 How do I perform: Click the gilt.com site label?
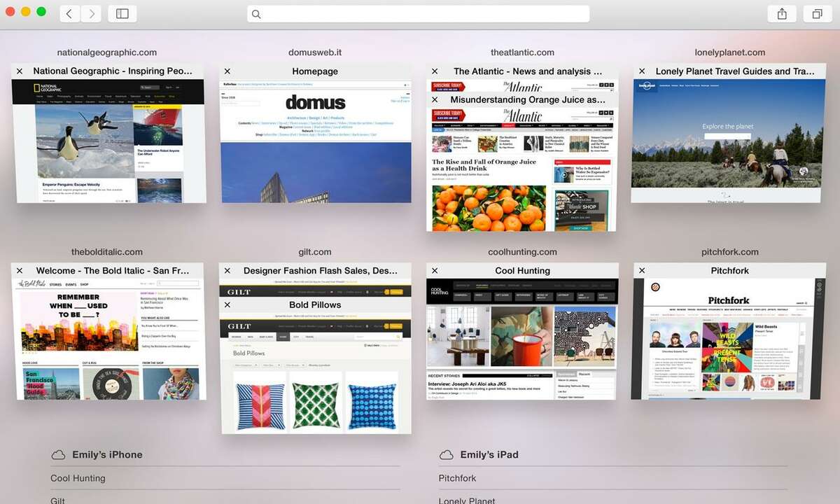(315, 252)
